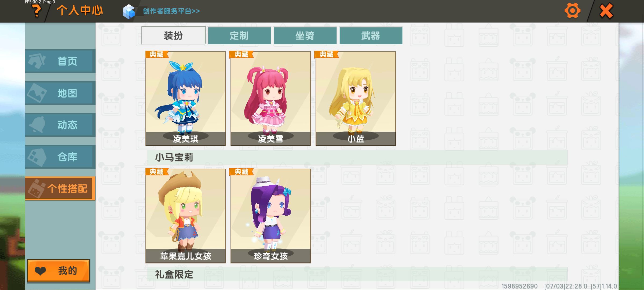The image size is (644, 290).
Task: Open the 武器 weapons tab
Action: (371, 35)
